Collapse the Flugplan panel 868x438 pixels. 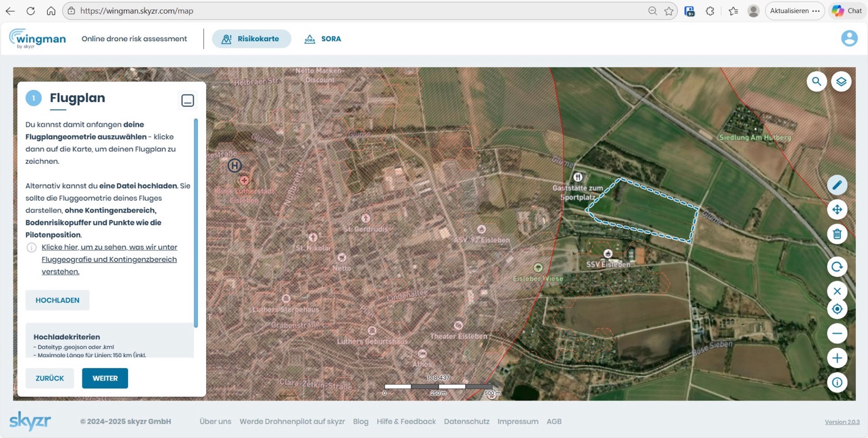(188, 100)
